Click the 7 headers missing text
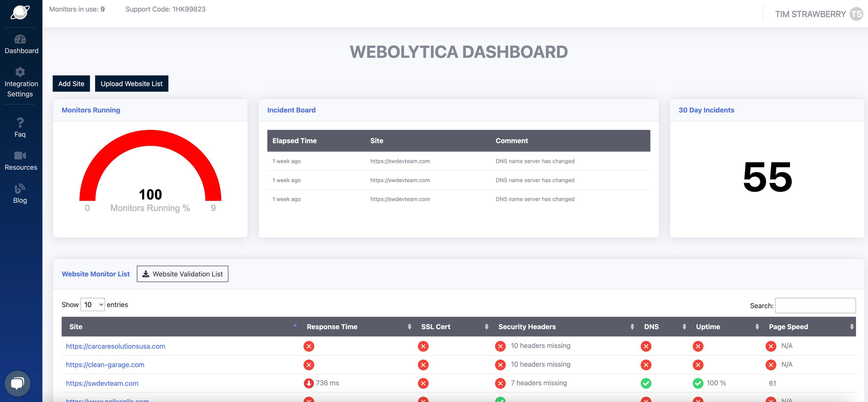This screenshot has height=402, width=868. click(539, 383)
